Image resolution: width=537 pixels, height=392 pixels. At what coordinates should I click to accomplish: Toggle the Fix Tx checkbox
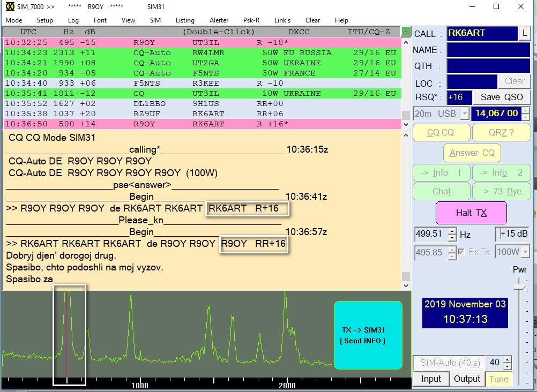click(x=461, y=252)
